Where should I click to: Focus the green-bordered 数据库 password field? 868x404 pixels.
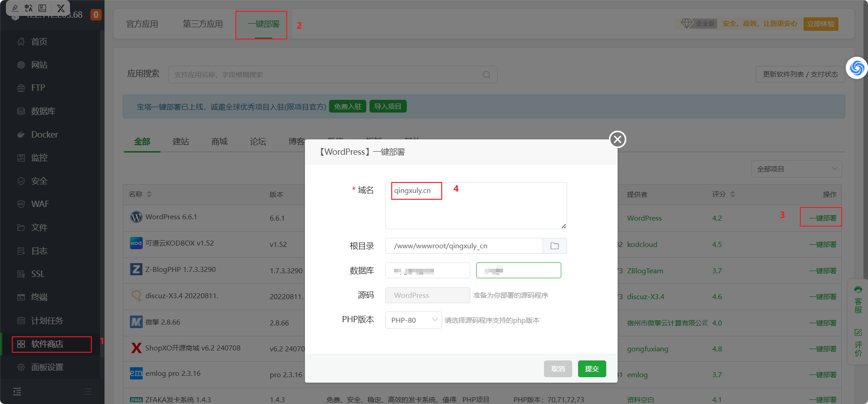click(519, 271)
